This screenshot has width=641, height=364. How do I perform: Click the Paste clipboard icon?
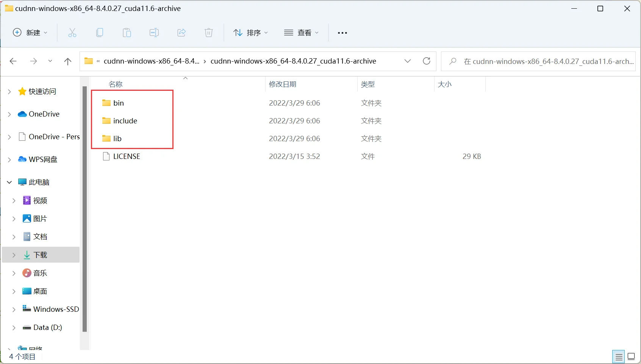pyautogui.click(x=127, y=33)
